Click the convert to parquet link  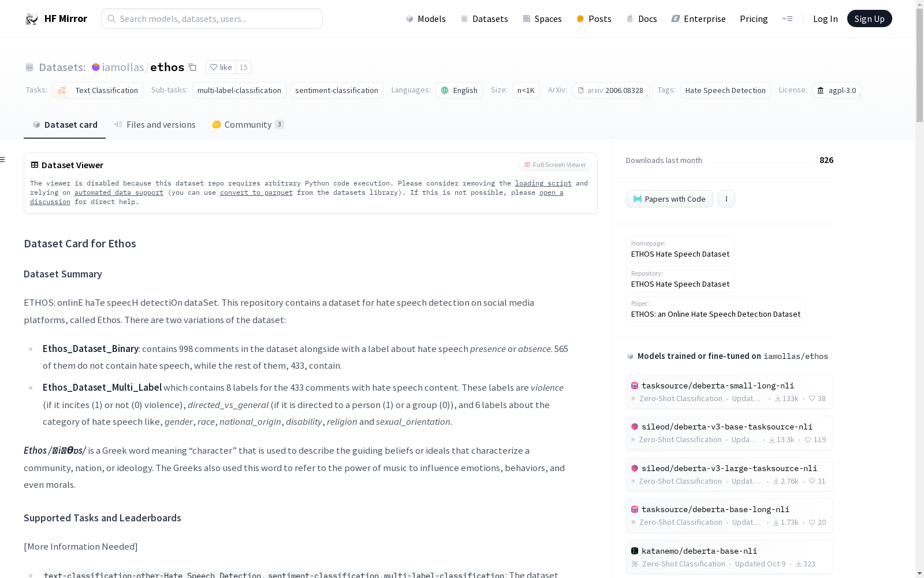point(256,192)
